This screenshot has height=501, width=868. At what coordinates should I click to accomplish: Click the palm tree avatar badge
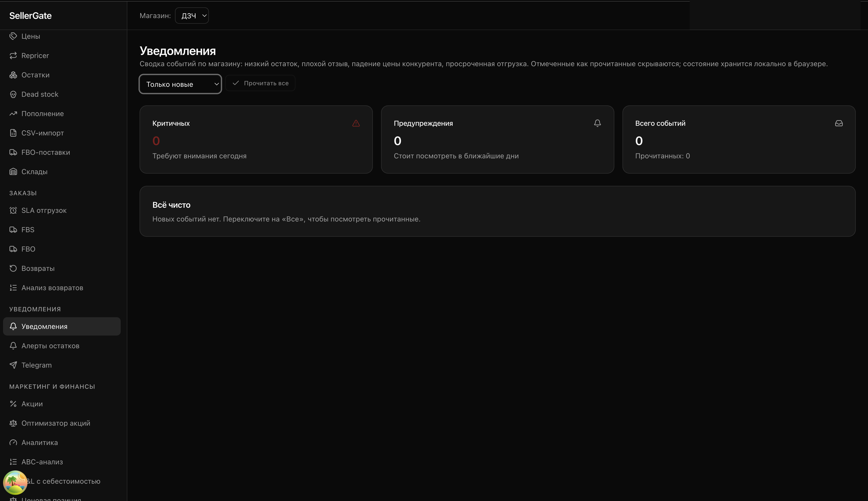pyautogui.click(x=15, y=482)
